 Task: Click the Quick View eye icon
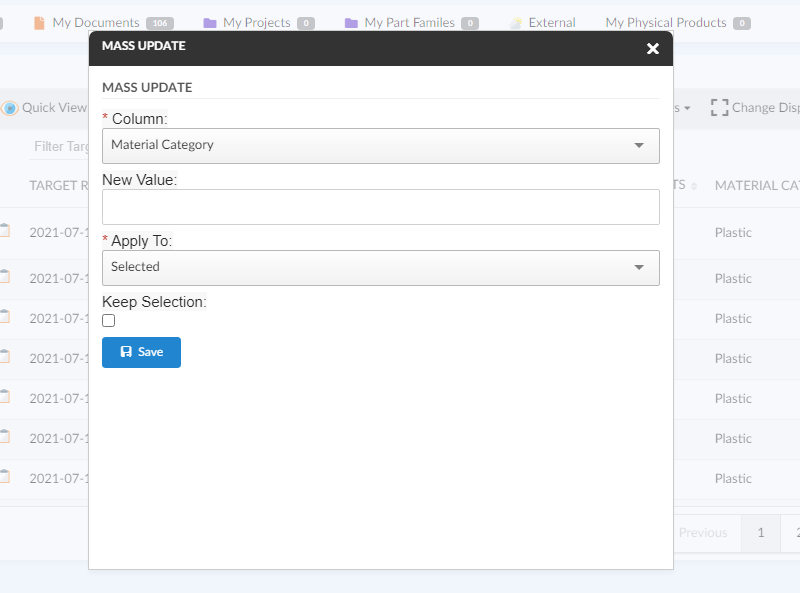pyautogui.click(x=10, y=108)
